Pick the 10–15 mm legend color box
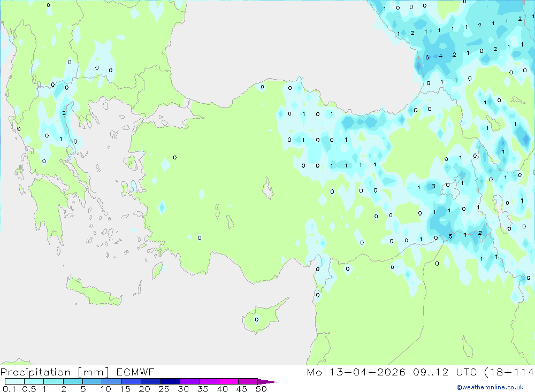Image resolution: width=535 pixels, height=392 pixels. pos(112,381)
